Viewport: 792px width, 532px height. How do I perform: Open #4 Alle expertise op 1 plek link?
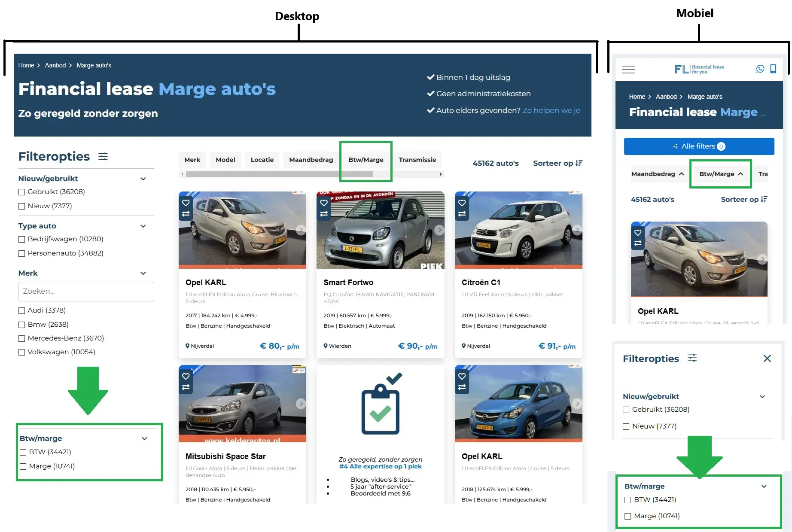(381, 466)
